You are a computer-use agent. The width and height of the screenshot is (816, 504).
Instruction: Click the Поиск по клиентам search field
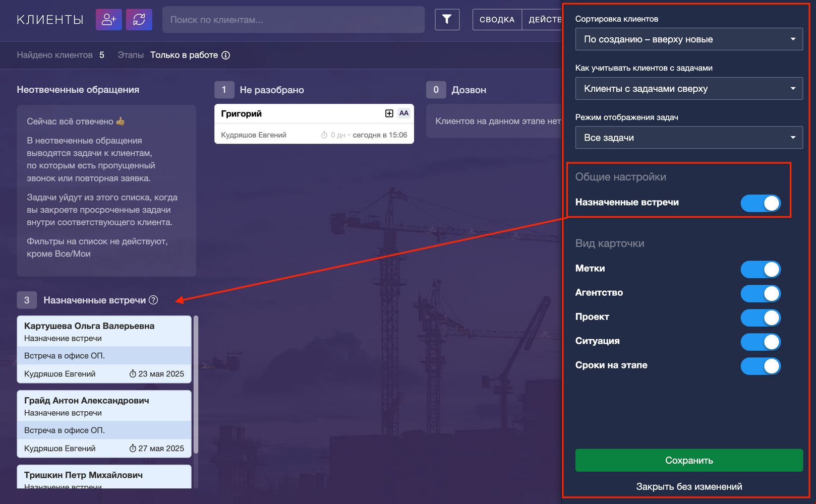click(x=294, y=20)
